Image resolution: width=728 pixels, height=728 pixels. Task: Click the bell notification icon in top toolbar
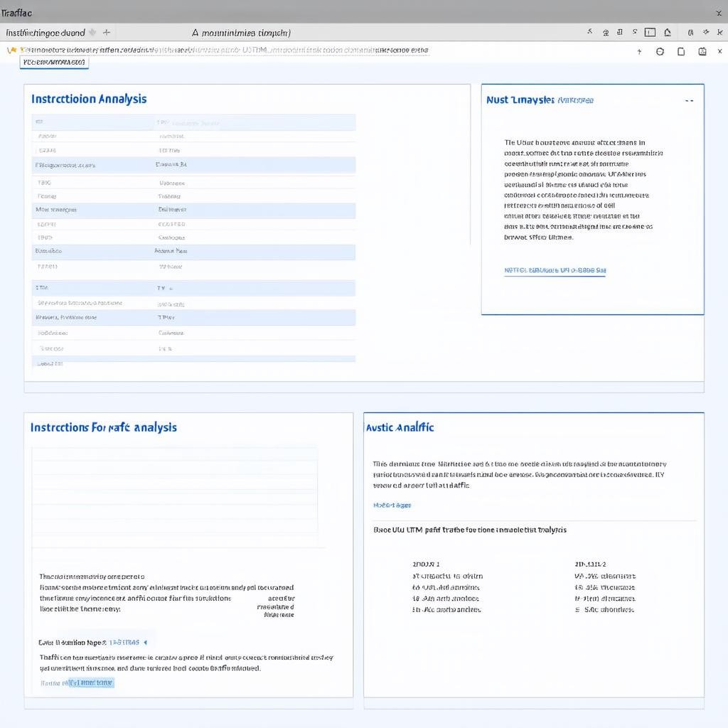pyautogui.click(x=667, y=33)
